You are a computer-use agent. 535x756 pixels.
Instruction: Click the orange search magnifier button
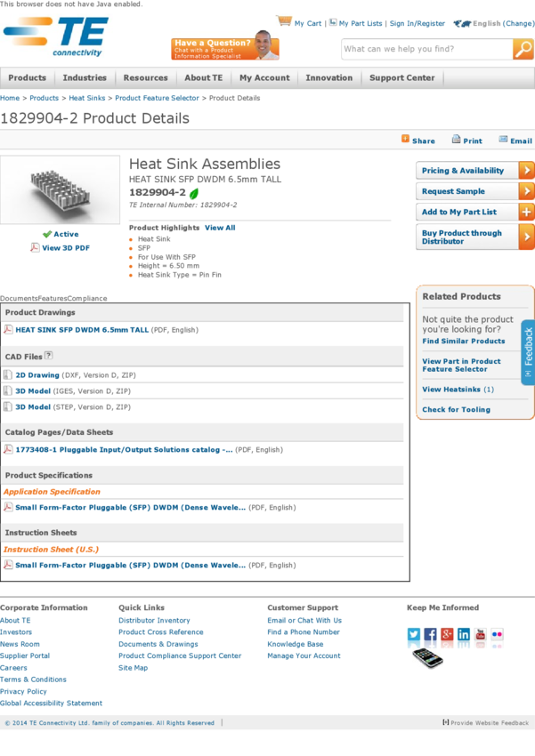click(523, 49)
